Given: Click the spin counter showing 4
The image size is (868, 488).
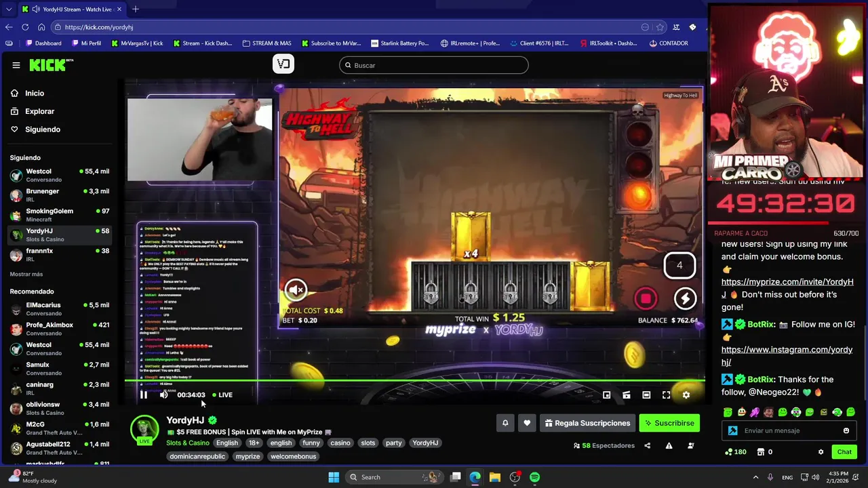Looking at the screenshot, I should (x=679, y=266).
